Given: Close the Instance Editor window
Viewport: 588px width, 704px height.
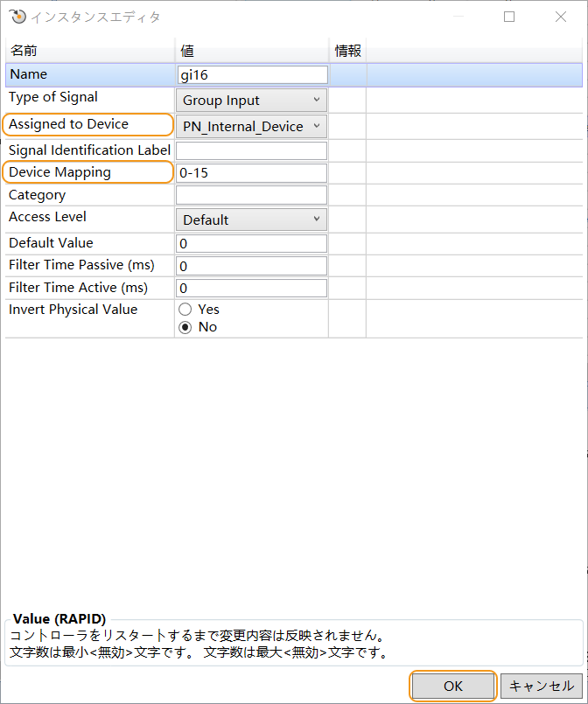Looking at the screenshot, I should [560, 17].
